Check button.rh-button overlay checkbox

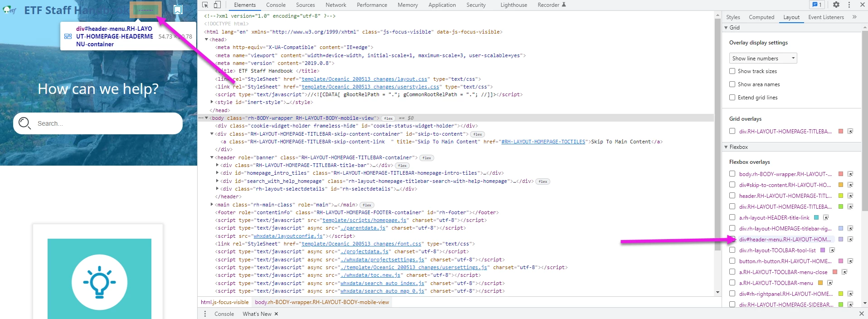click(x=732, y=261)
